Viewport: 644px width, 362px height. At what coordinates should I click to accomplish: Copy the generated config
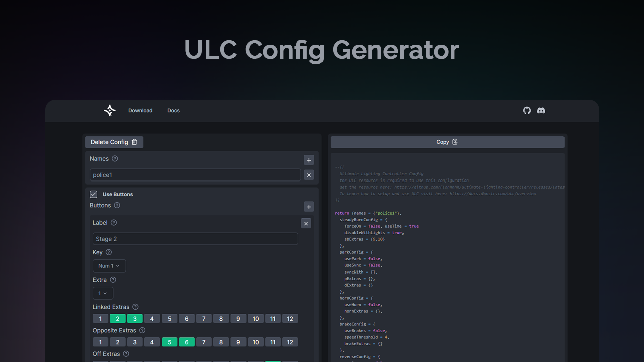(447, 142)
